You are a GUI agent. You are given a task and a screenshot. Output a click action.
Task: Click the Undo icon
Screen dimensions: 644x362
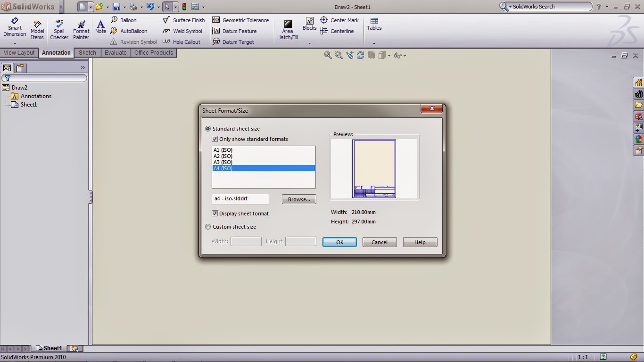(150, 7)
